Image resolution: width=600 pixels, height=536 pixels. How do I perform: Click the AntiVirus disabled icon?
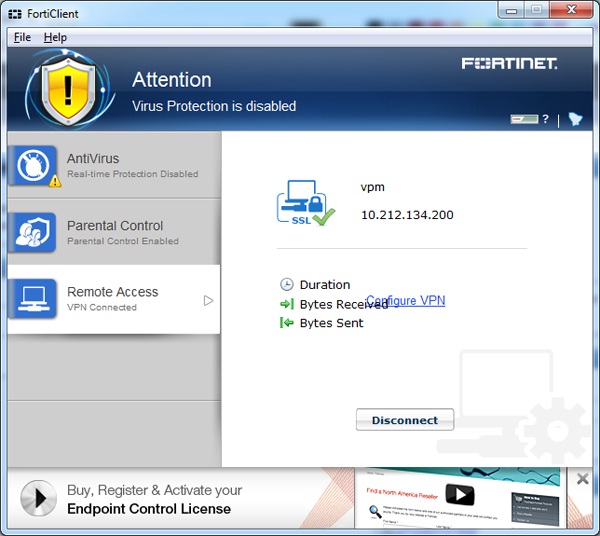pyautogui.click(x=33, y=166)
